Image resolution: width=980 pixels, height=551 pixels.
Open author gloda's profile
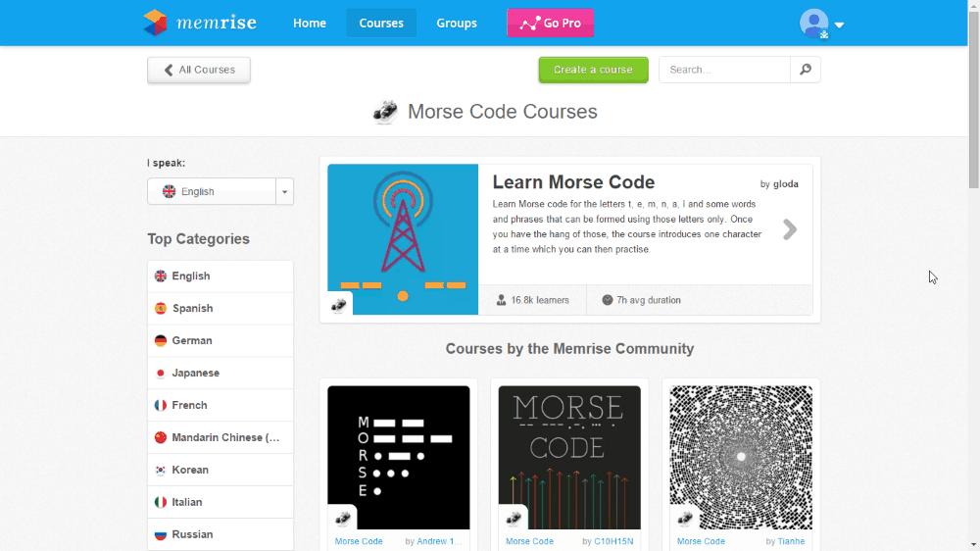(786, 184)
